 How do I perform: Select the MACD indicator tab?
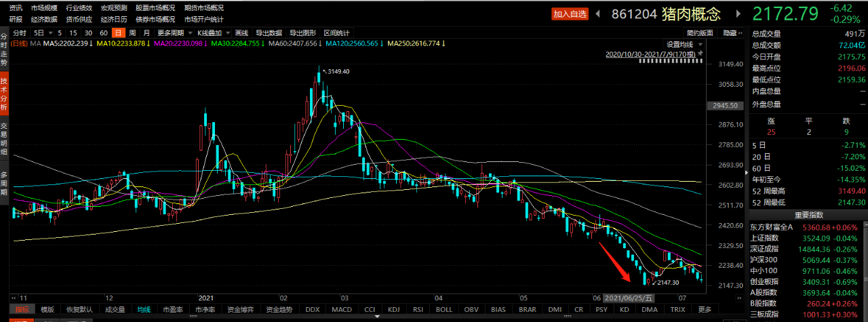coord(341,309)
